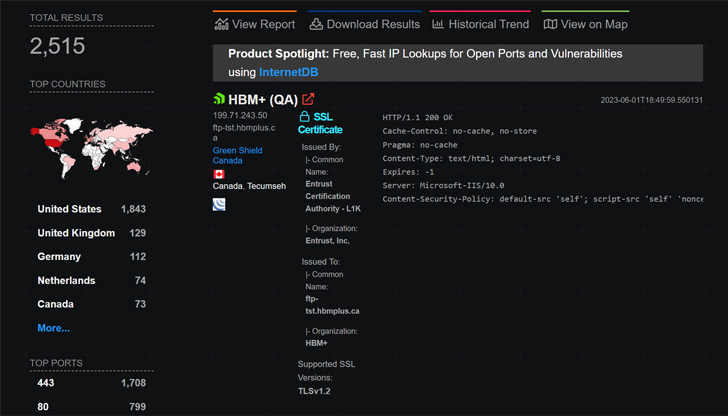Viewport: 728px width, 416px height.
Task: Open the HBM+ (QA) result title
Action: tap(263, 99)
